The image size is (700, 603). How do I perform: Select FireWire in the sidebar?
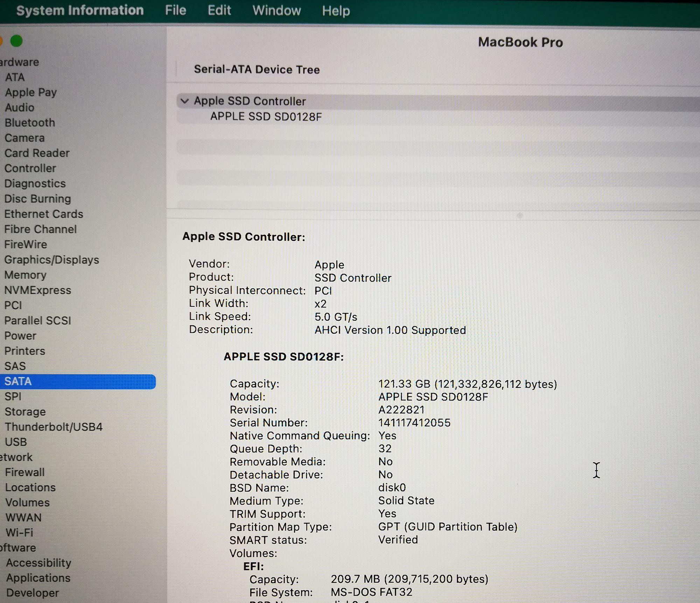click(26, 244)
